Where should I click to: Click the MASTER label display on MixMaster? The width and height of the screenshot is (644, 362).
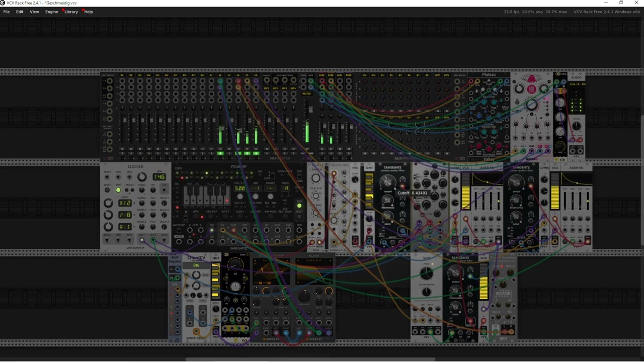click(306, 94)
